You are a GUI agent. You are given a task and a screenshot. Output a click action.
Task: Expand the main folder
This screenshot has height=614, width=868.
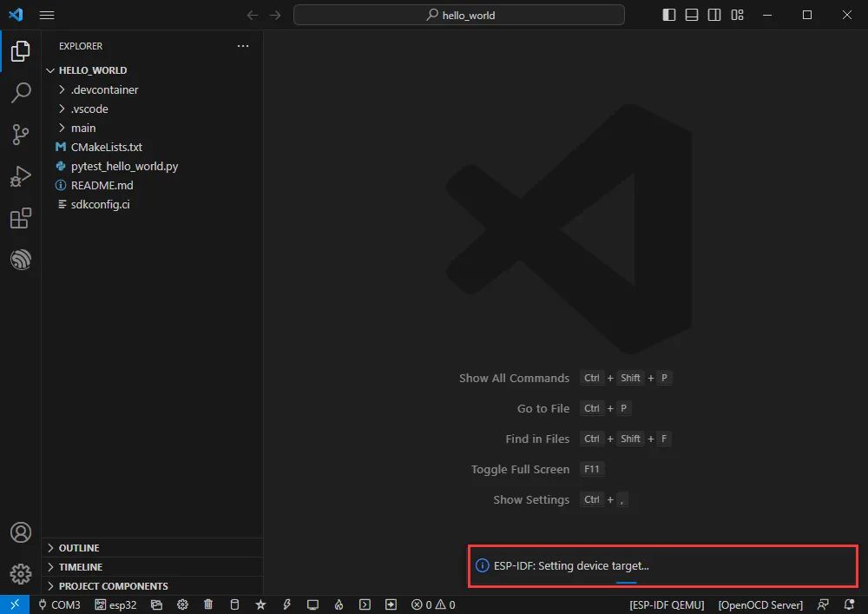coord(83,128)
